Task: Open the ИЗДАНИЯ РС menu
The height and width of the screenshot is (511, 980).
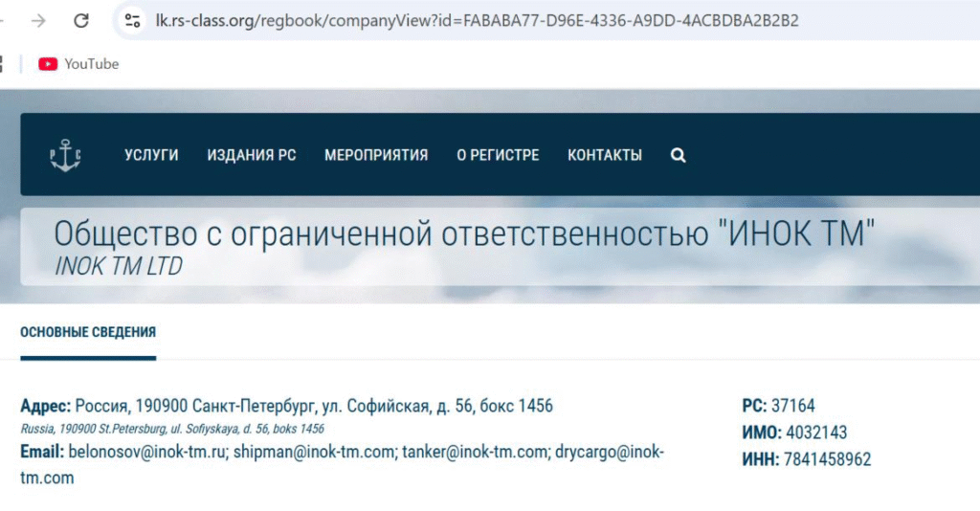Action: pyautogui.click(x=252, y=156)
